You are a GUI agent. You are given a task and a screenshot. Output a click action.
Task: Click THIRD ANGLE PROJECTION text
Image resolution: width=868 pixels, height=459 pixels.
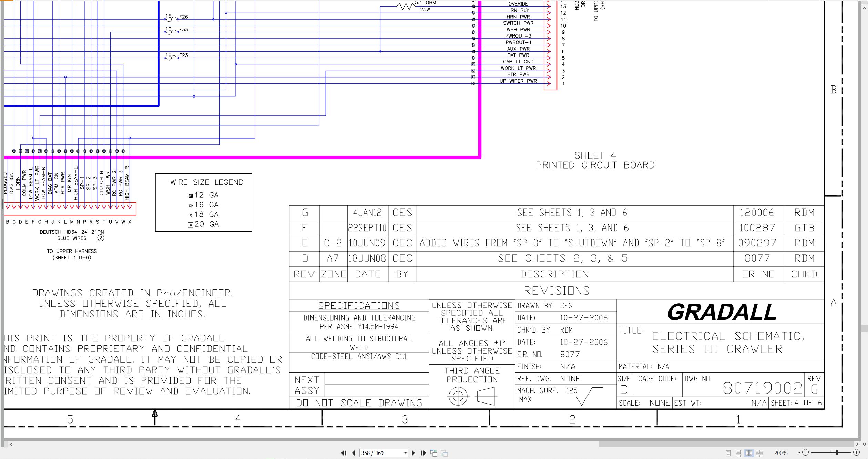472,375
